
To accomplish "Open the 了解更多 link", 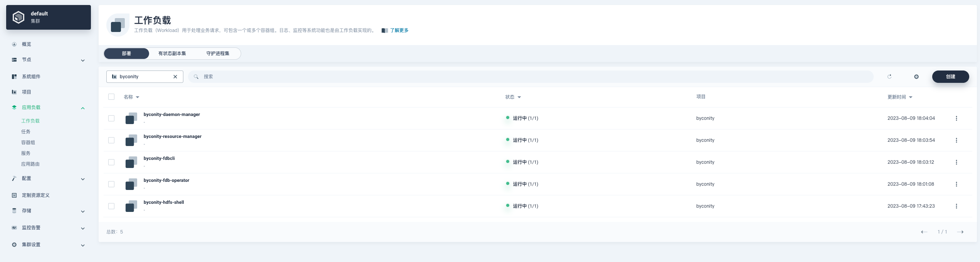I will pyautogui.click(x=399, y=30).
